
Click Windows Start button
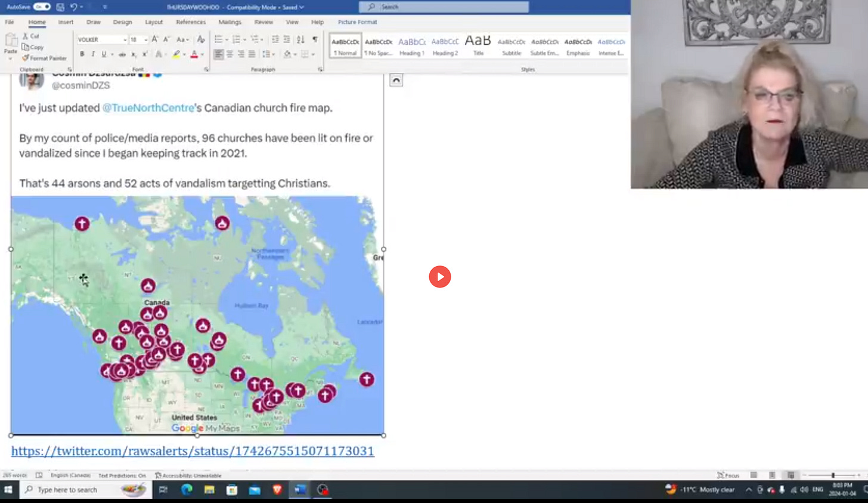click(x=8, y=490)
